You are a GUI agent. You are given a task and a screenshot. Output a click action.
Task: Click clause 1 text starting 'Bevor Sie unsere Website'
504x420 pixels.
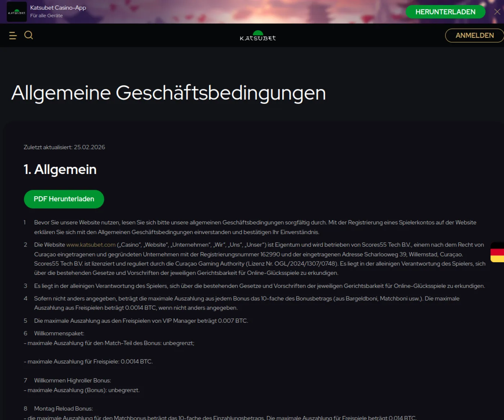(x=255, y=227)
